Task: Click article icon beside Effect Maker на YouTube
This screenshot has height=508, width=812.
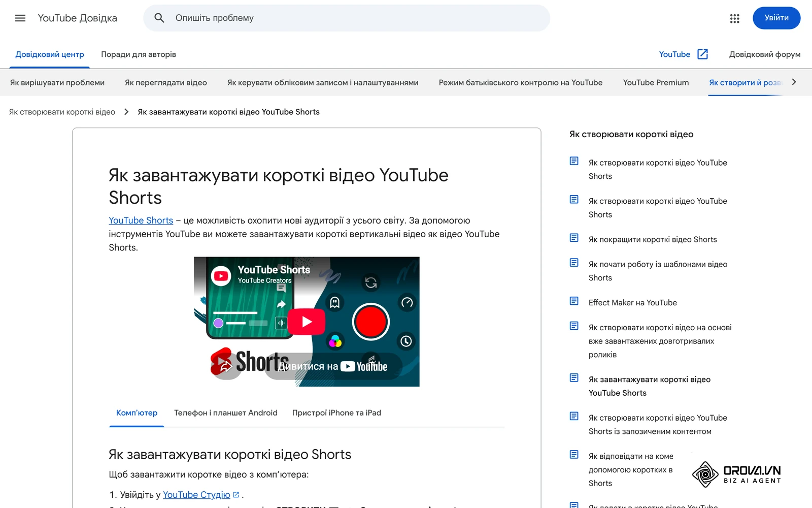Action: [574, 301]
